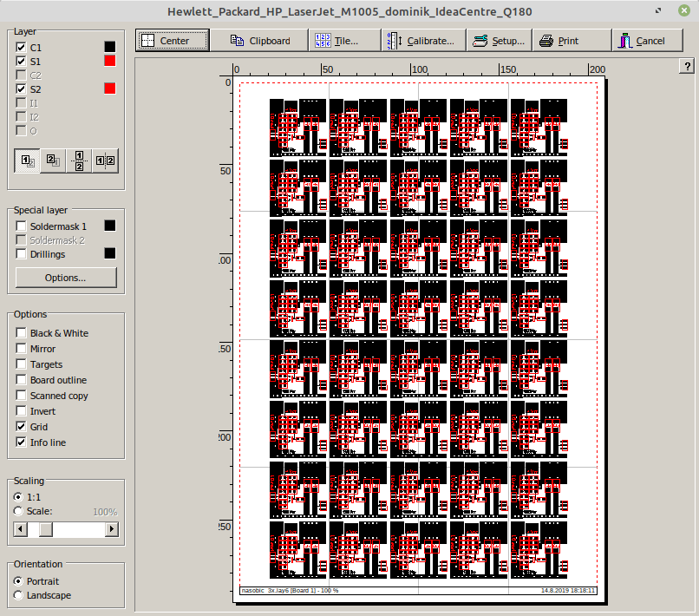The image size is (699, 616).
Task: Select Landscape orientation
Action: point(18,595)
